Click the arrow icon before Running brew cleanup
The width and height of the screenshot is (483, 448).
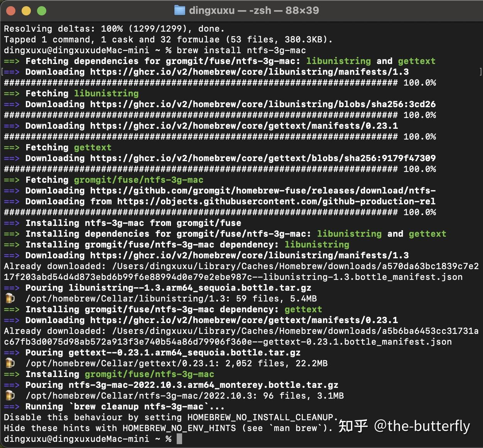pos(12,406)
